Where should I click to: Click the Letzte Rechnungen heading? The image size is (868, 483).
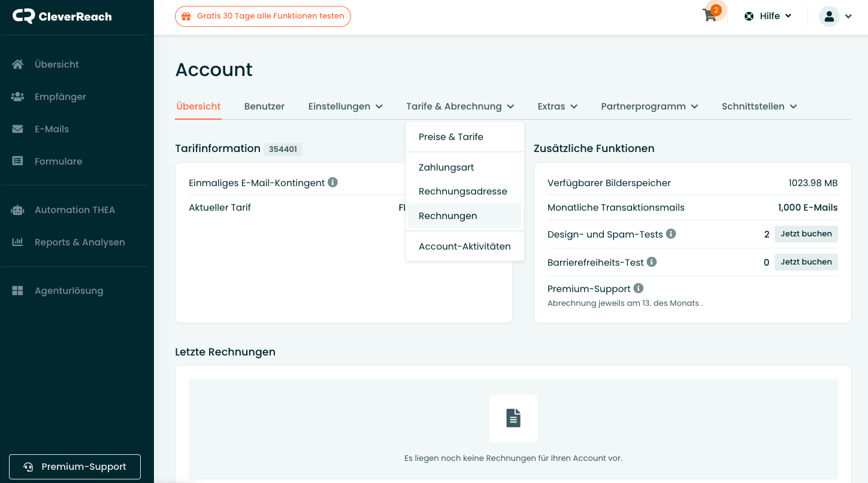coord(225,352)
